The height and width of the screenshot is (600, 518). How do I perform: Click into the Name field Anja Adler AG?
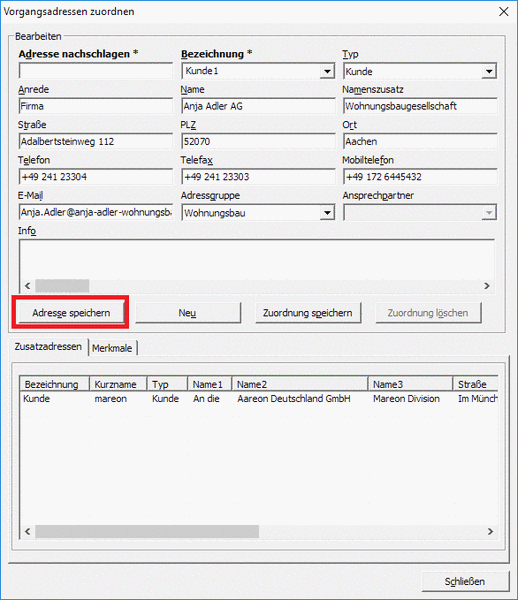point(258,106)
